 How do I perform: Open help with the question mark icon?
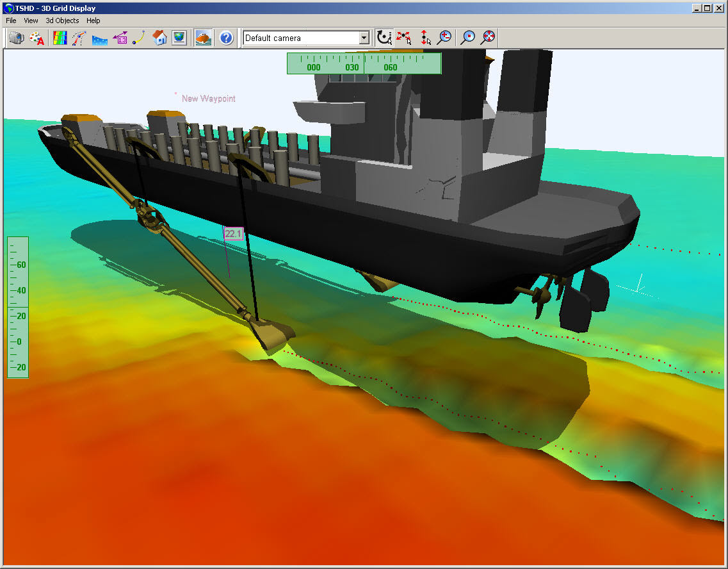(x=226, y=38)
